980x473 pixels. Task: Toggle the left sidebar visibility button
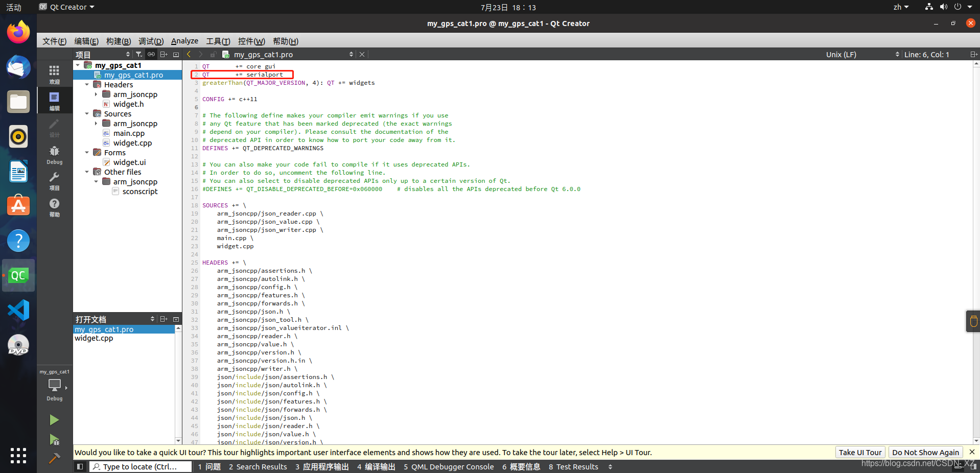coord(80,466)
